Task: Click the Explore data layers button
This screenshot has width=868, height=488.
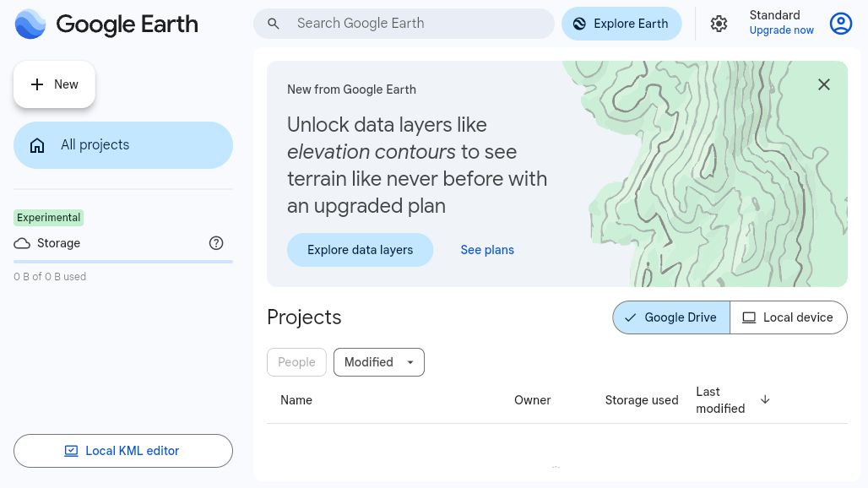Action: pos(360,250)
